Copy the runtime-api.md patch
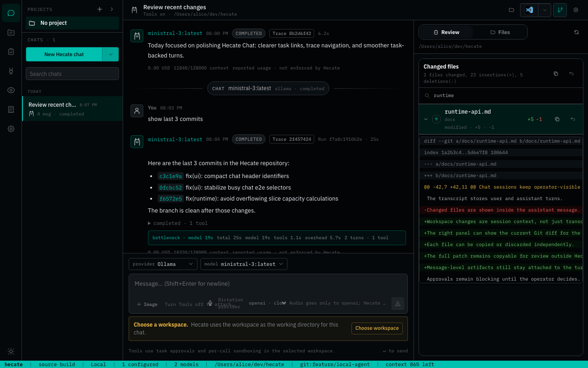Viewport: 588px width, 368px height. 557,119
